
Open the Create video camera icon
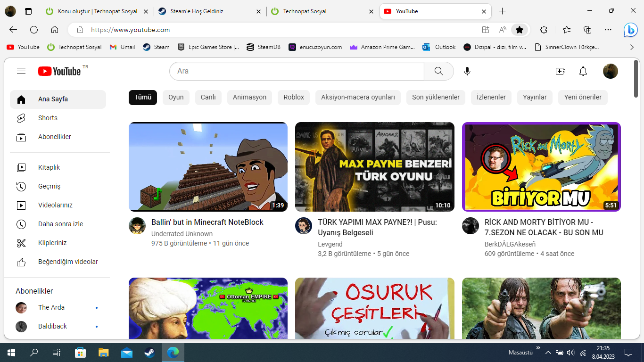[x=561, y=71]
